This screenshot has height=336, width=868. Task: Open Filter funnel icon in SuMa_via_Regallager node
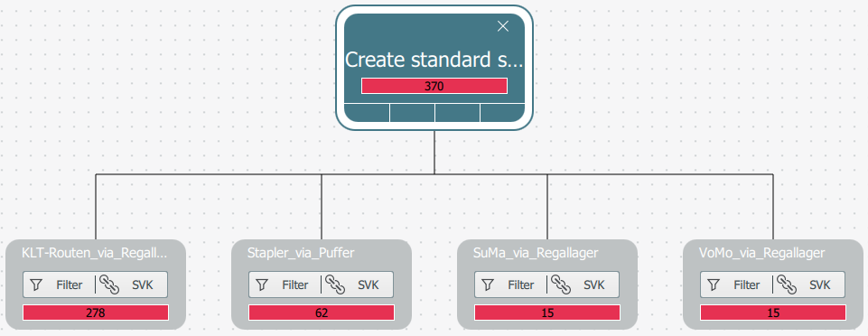[488, 285]
